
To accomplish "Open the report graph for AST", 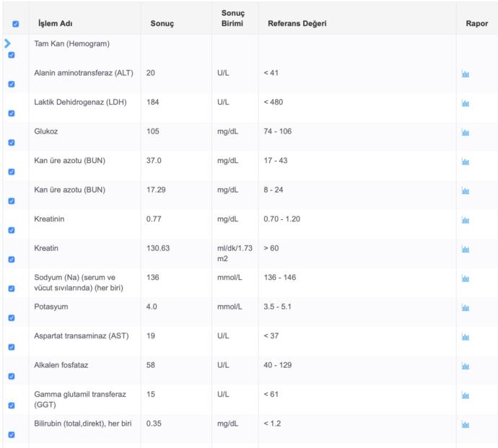I will coord(466,337).
